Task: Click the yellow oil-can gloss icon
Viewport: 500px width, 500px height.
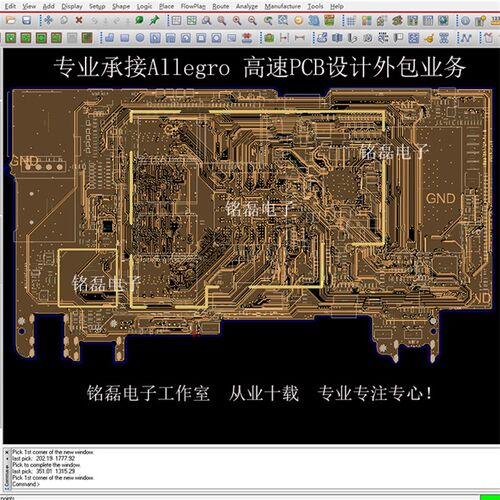Action: pos(429,38)
